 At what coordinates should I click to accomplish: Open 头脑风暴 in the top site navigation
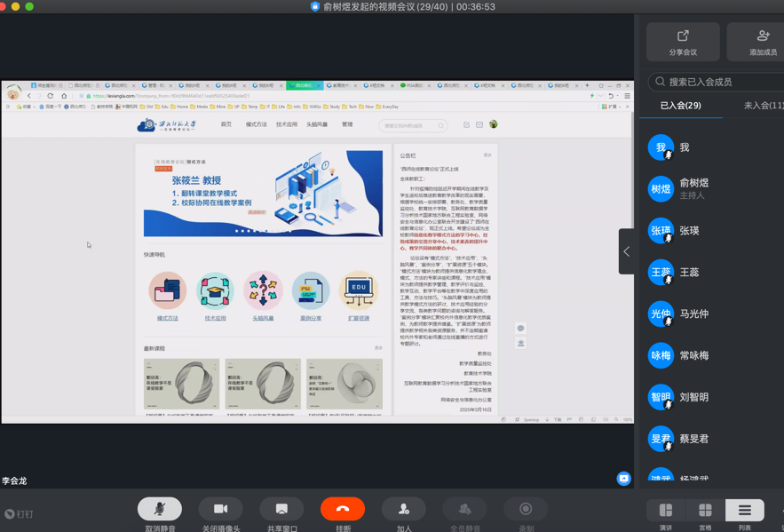tap(317, 124)
